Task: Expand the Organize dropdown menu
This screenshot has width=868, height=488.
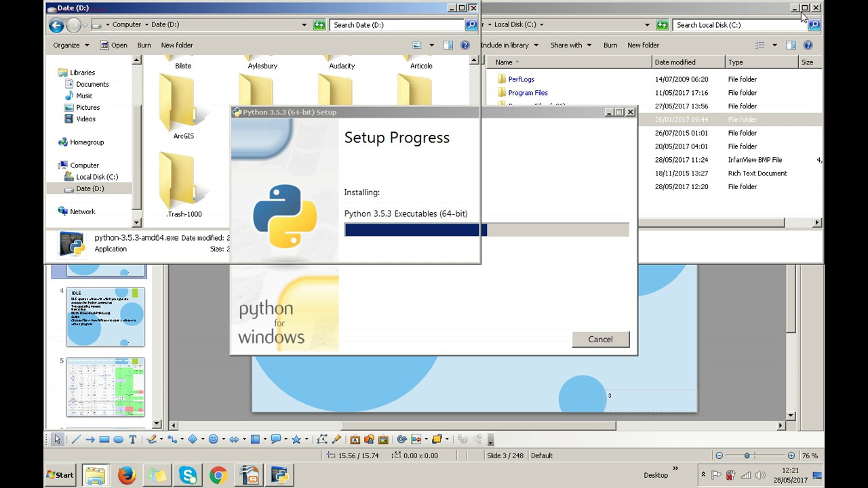Action: 71,45
